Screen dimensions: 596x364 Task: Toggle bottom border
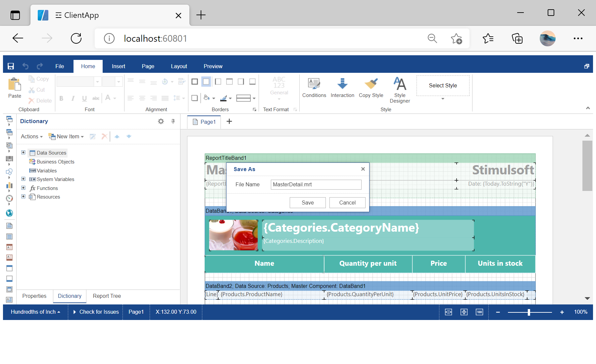pos(252,82)
